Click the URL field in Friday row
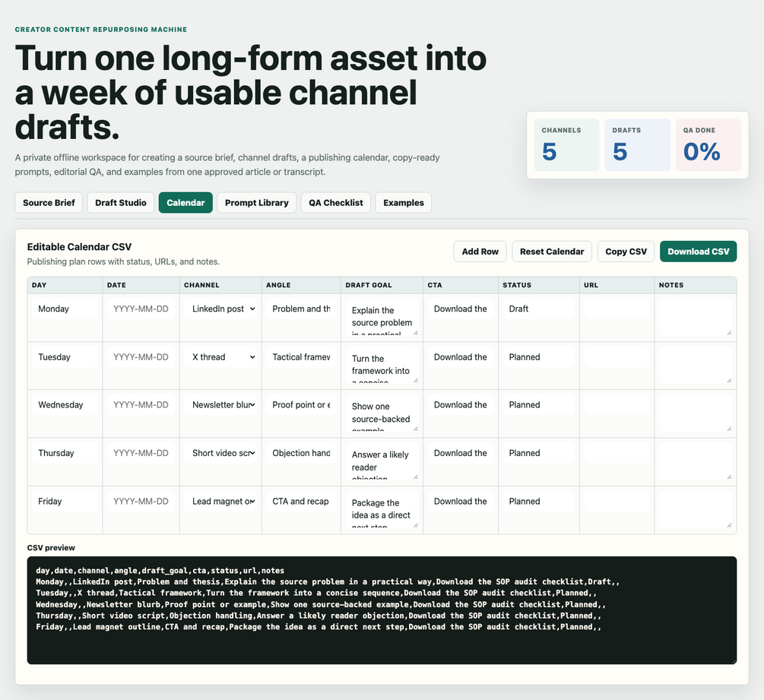 617,502
